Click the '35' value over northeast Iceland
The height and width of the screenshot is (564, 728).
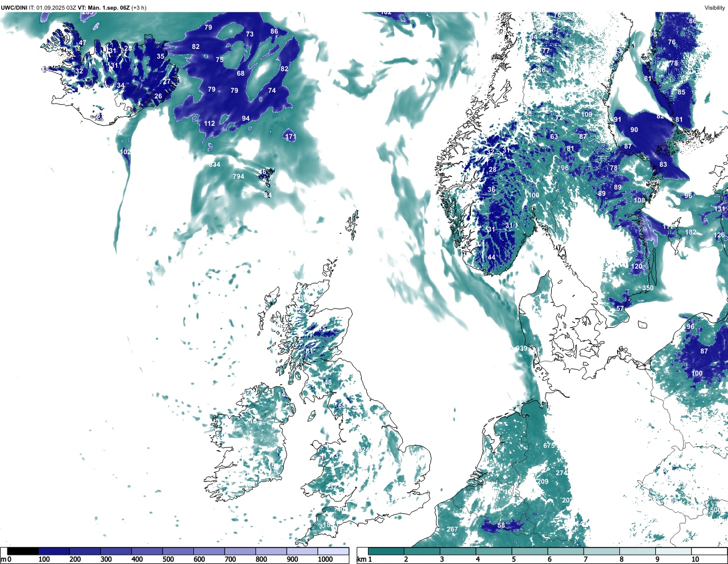click(160, 56)
